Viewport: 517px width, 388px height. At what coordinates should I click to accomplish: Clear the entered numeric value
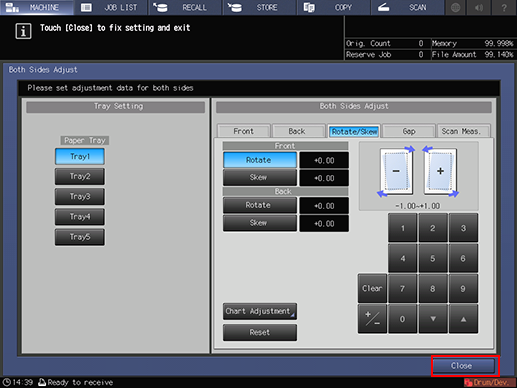click(x=372, y=288)
